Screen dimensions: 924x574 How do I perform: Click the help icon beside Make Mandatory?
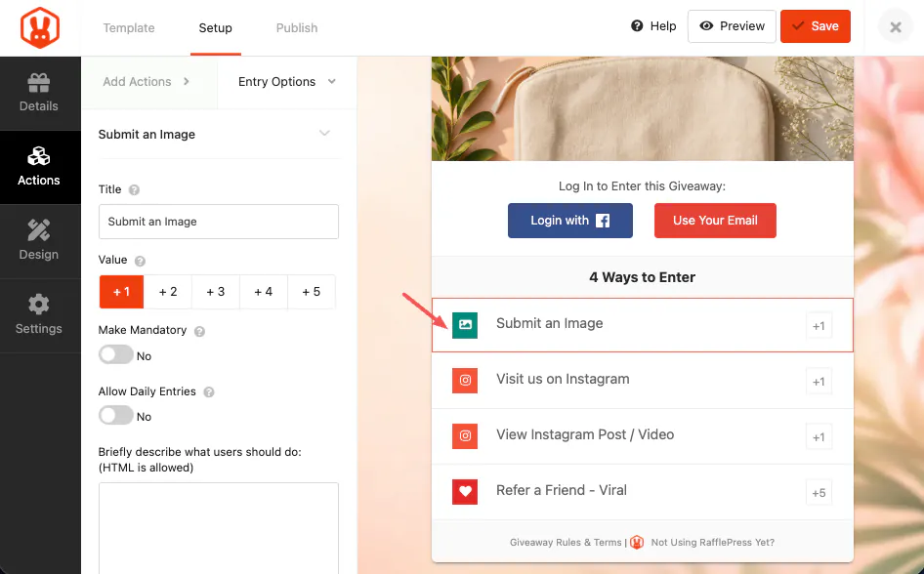(199, 332)
